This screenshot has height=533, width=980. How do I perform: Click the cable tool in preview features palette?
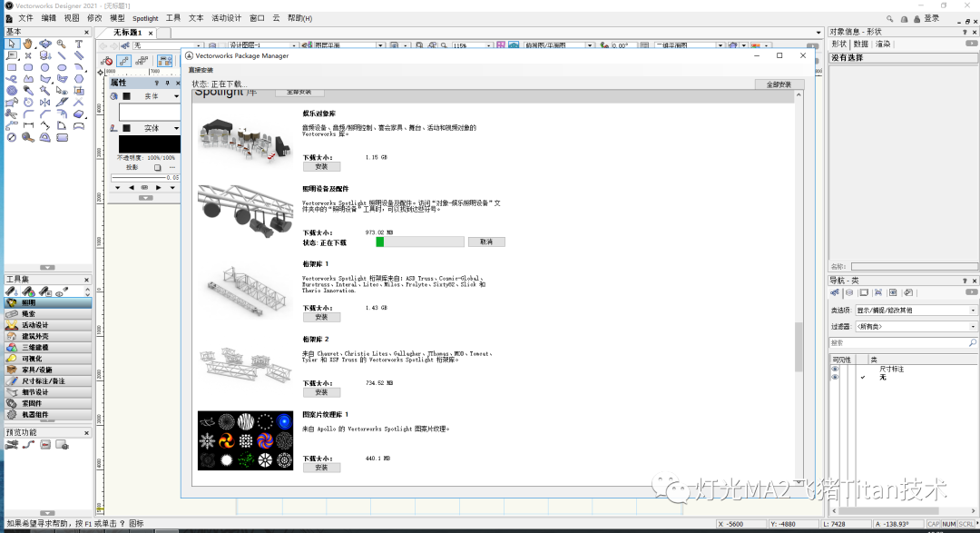point(28,445)
